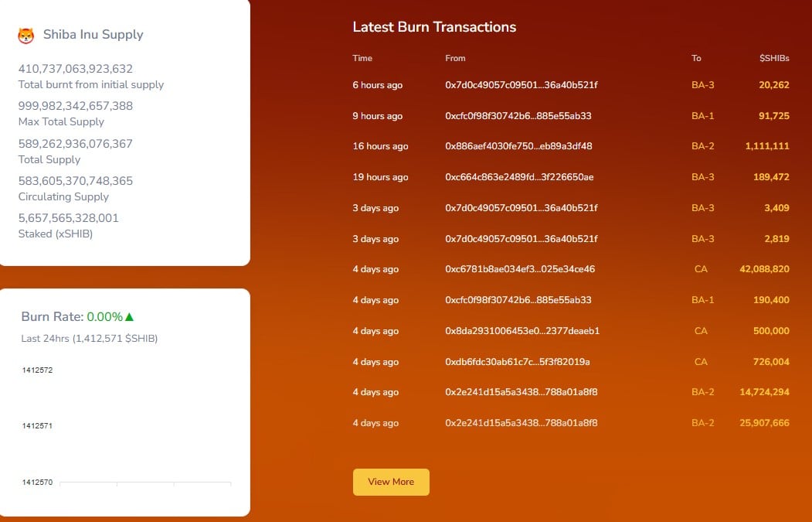Click the Latest Burn Transactions heading
812x522 pixels.
(434, 27)
